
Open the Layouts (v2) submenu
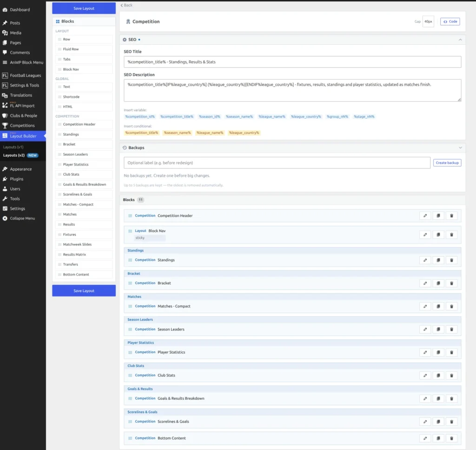(x=20, y=155)
